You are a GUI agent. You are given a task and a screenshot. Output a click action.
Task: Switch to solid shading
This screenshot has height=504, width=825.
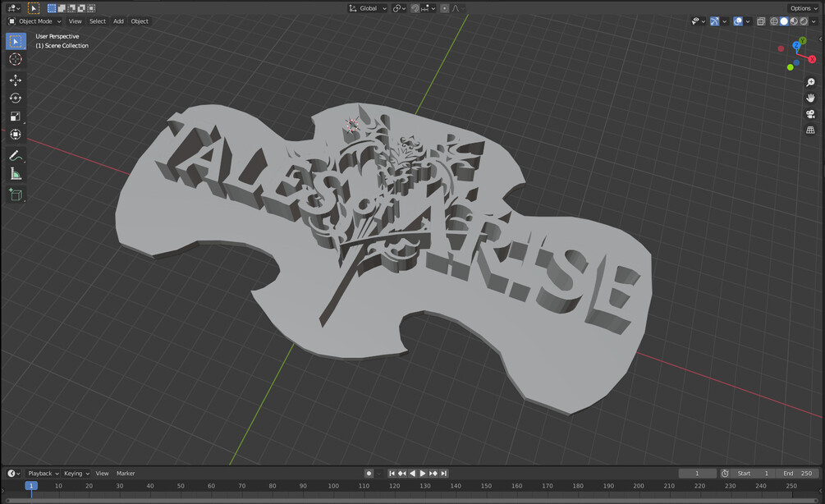tap(784, 21)
